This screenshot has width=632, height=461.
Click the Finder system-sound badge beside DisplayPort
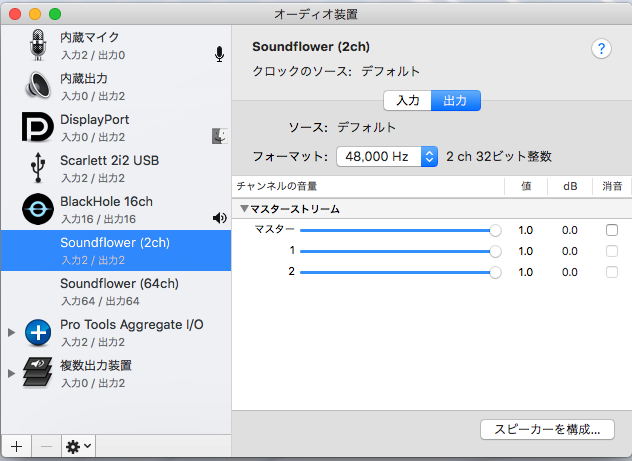coord(220,136)
